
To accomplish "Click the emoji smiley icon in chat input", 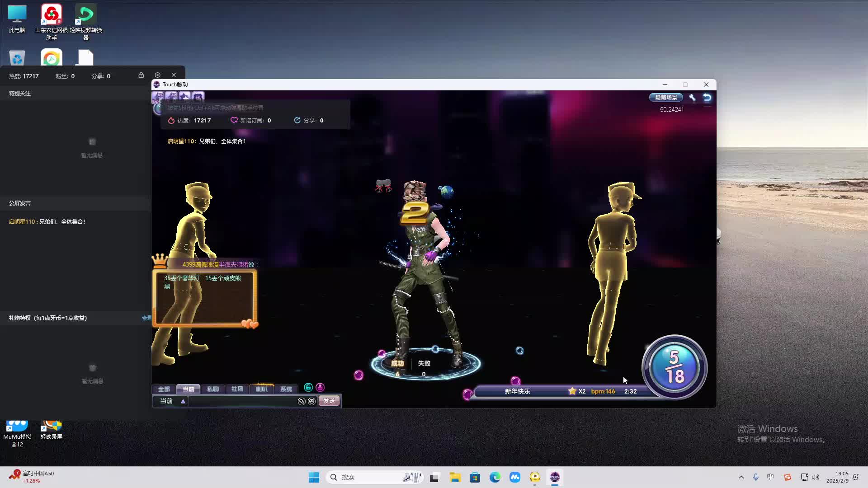I will [x=311, y=401].
